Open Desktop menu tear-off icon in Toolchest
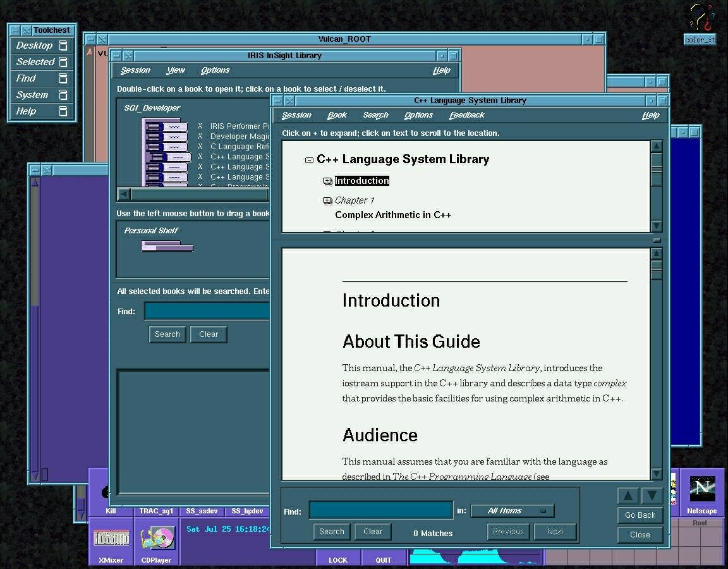 point(63,46)
